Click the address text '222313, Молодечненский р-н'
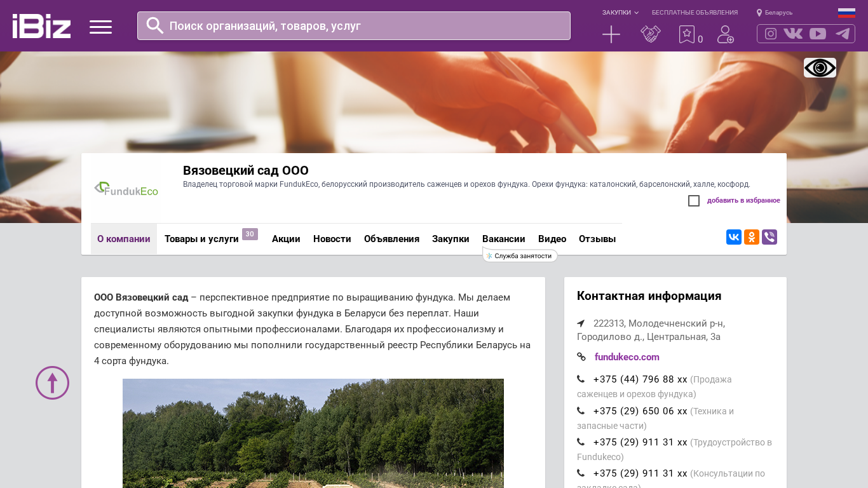Viewport: 868px width, 488px height. [659, 323]
